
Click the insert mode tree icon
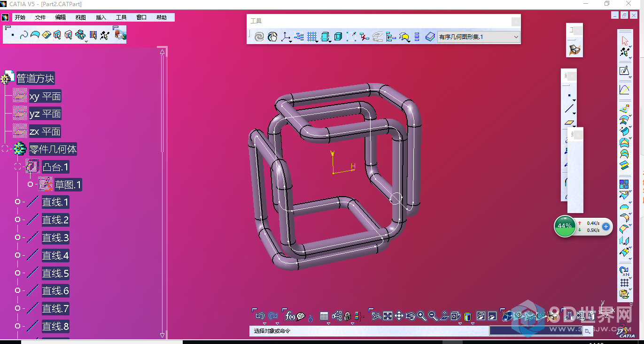[x=391, y=37]
